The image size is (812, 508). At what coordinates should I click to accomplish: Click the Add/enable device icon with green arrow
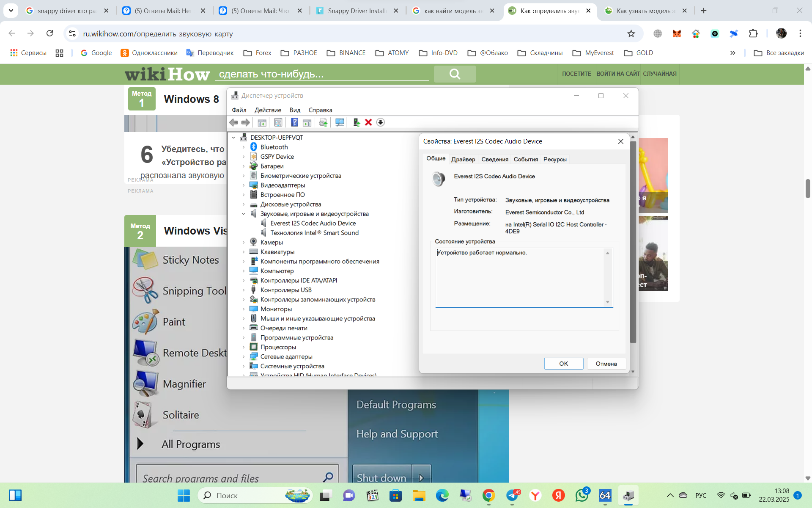(356, 122)
